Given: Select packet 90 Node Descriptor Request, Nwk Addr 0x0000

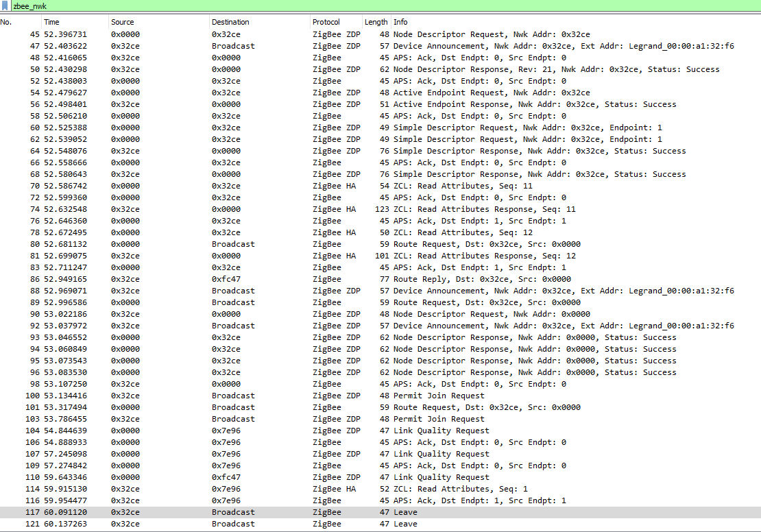Looking at the screenshot, I should click(x=380, y=314).
